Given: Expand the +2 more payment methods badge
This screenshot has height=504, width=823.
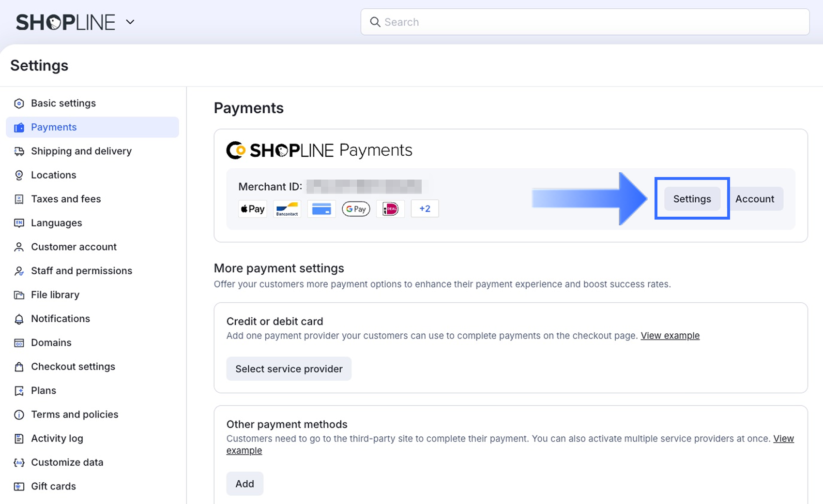Looking at the screenshot, I should [x=425, y=209].
